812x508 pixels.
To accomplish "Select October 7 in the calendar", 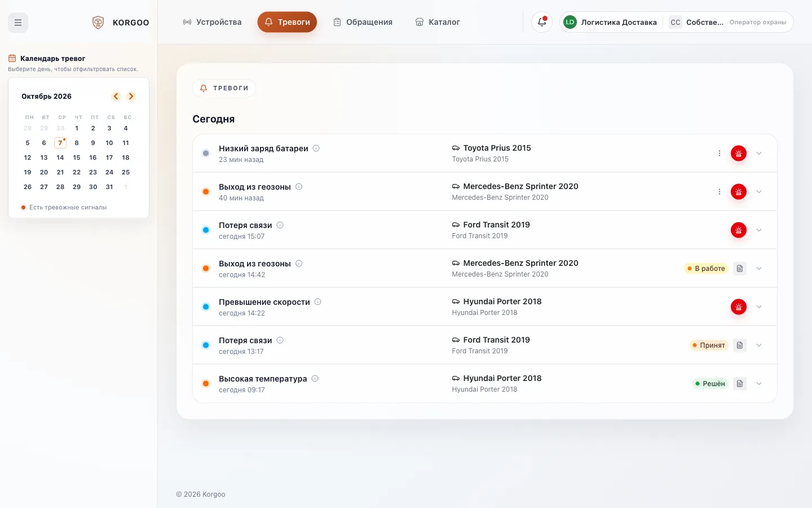I will (60, 143).
